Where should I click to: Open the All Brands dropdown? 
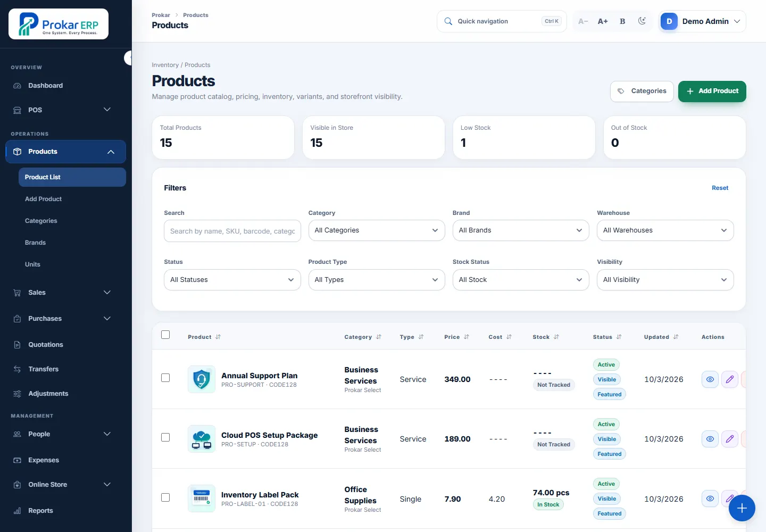(521, 230)
